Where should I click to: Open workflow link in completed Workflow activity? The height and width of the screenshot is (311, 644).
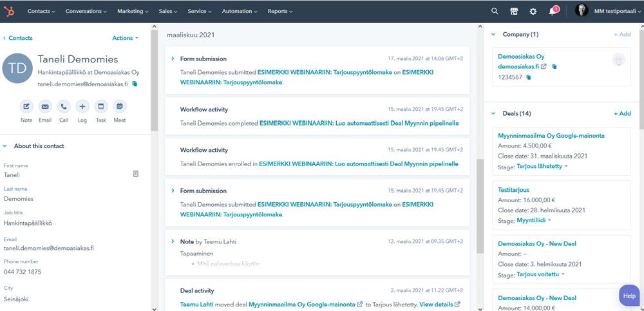(359, 123)
